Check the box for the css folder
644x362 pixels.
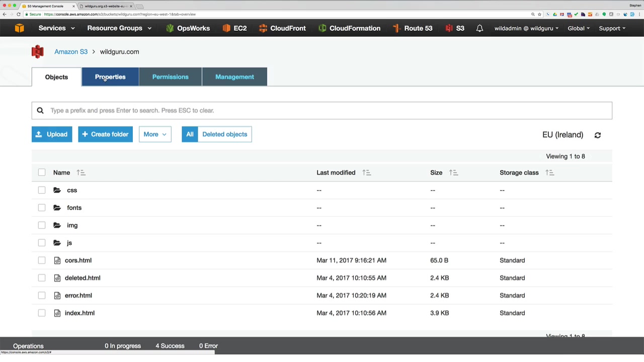click(42, 190)
